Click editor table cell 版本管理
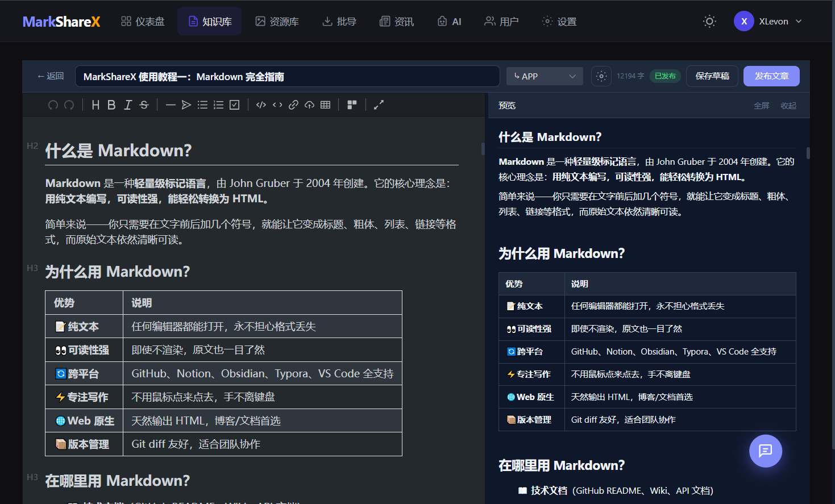Screen dimensions: 835x504 tap(84, 444)
